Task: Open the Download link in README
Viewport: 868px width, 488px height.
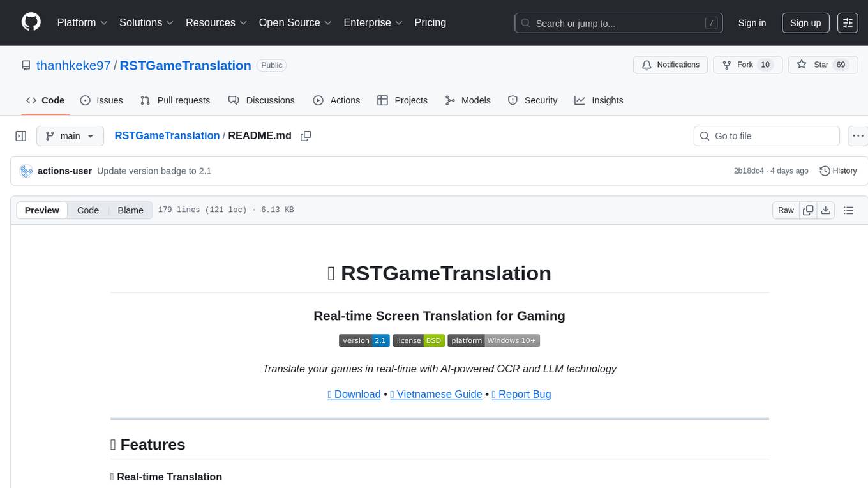Action: tap(354, 394)
